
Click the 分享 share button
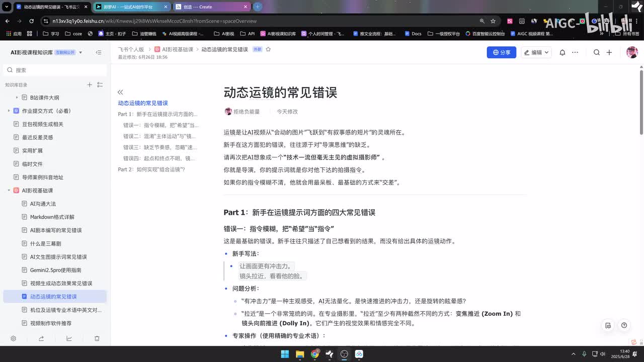point(501,52)
